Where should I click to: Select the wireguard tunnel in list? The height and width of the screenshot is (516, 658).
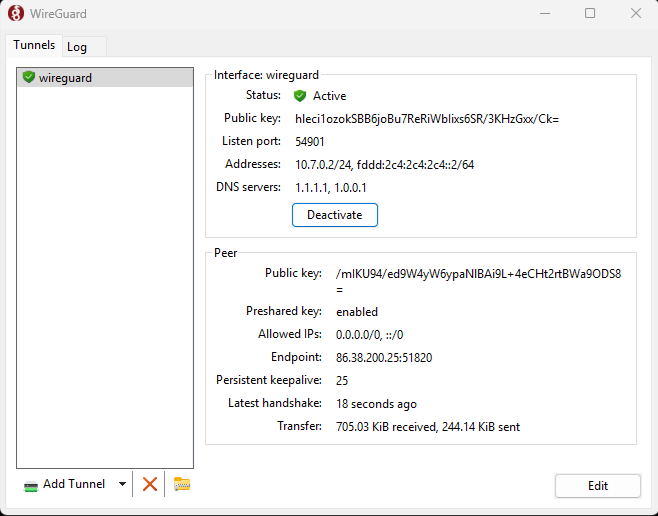[x=105, y=78]
